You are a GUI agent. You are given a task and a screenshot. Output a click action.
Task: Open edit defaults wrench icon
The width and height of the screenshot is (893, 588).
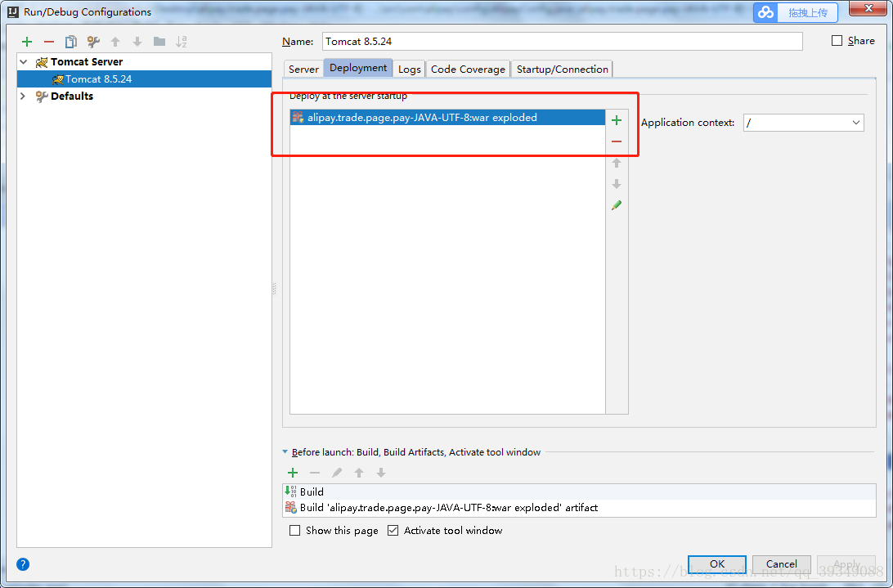(x=93, y=42)
